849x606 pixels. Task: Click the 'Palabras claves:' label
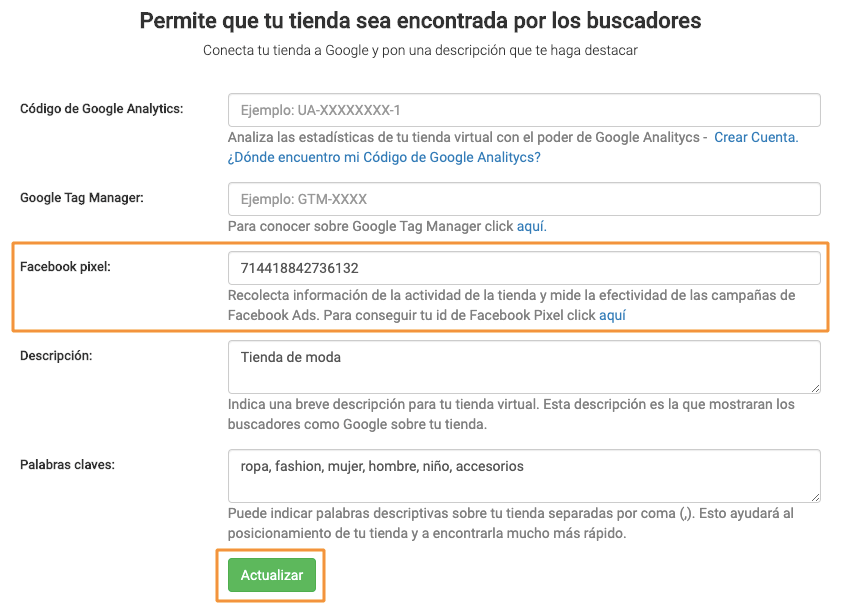(x=67, y=465)
